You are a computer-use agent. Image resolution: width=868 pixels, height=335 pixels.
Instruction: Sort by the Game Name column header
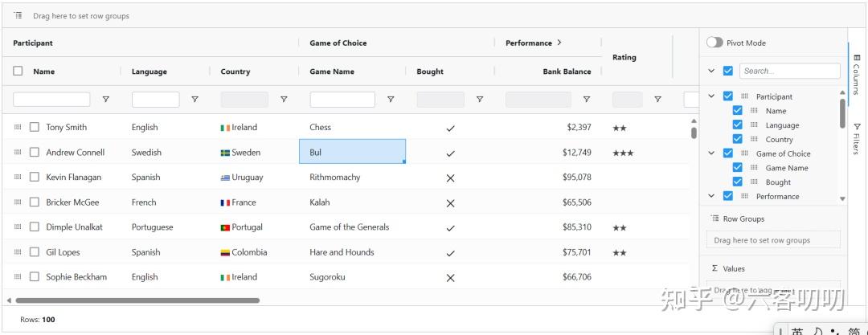(x=332, y=71)
